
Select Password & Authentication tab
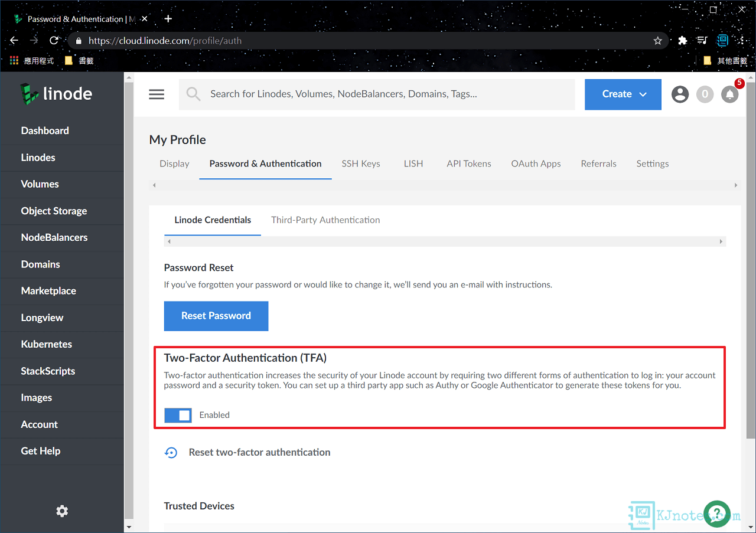[265, 164]
